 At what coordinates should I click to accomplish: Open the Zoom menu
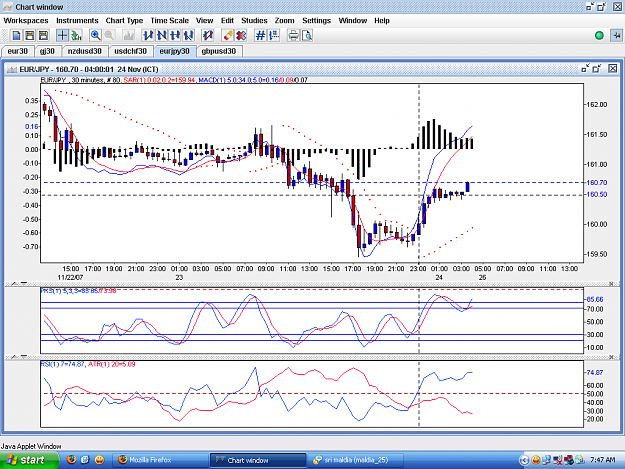284,20
